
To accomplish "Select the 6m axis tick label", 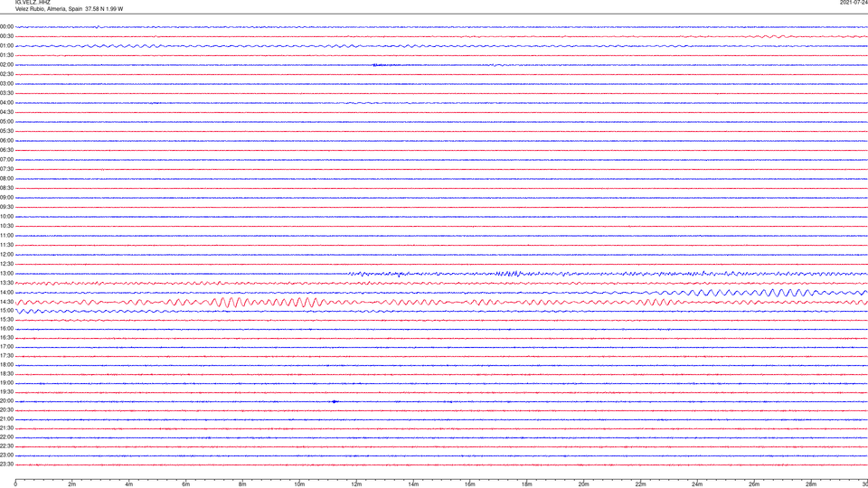I will tap(186, 484).
